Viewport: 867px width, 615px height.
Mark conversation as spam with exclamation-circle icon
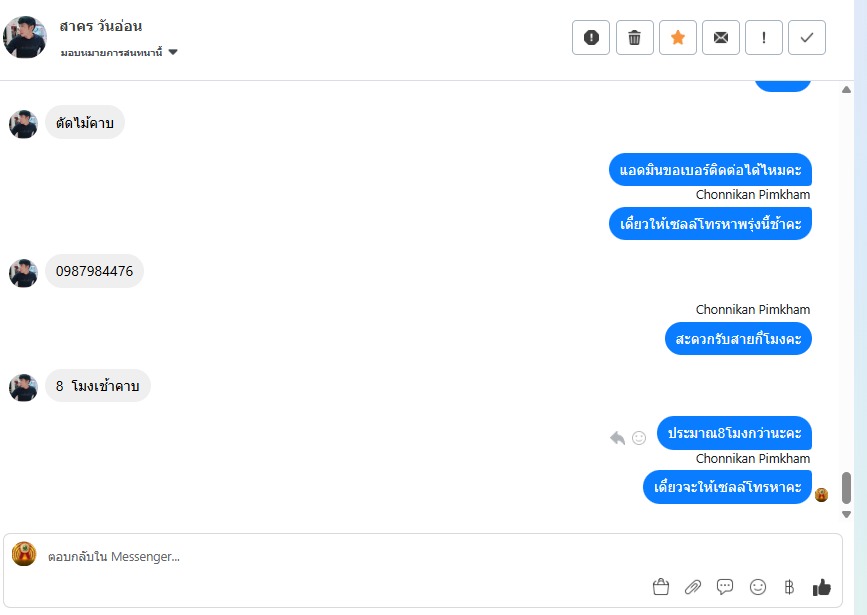591,38
